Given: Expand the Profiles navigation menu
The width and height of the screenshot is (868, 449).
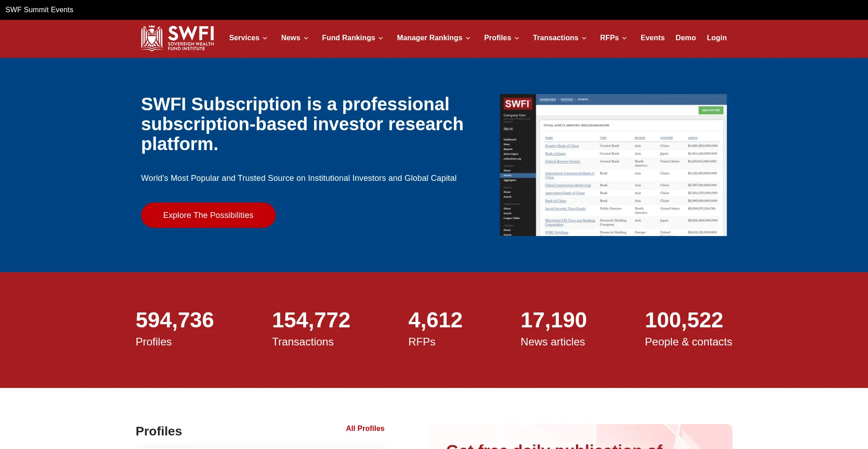Looking at the screenshot, I should coord(501,38).
